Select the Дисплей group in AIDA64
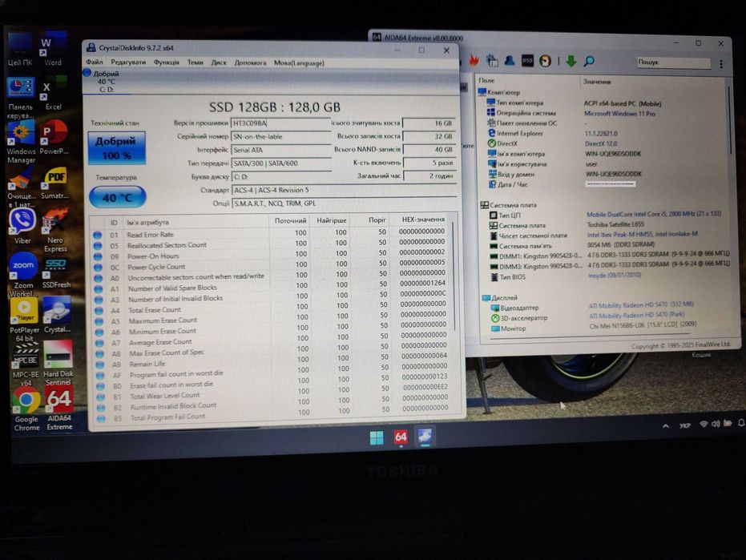The width and height of the screenshot is (746, 560). click(500, 297)
